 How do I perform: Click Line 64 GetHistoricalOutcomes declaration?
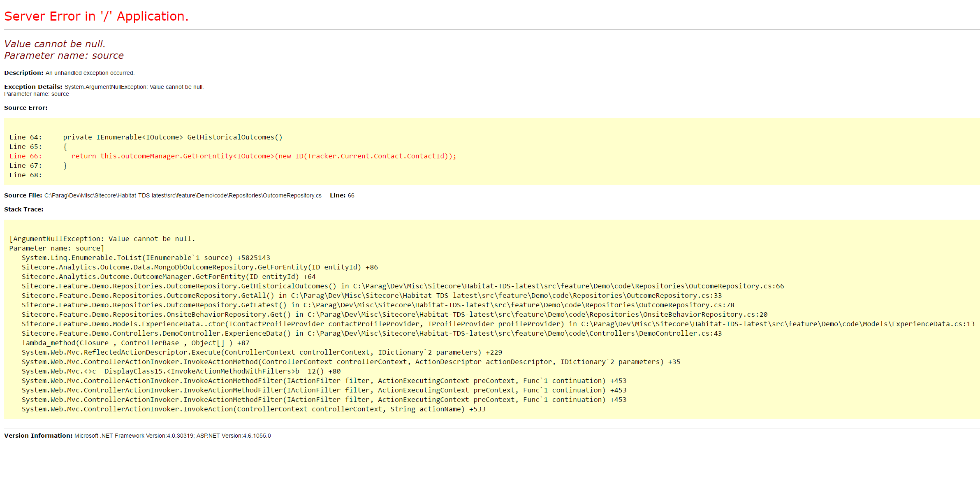coord(173,137)
